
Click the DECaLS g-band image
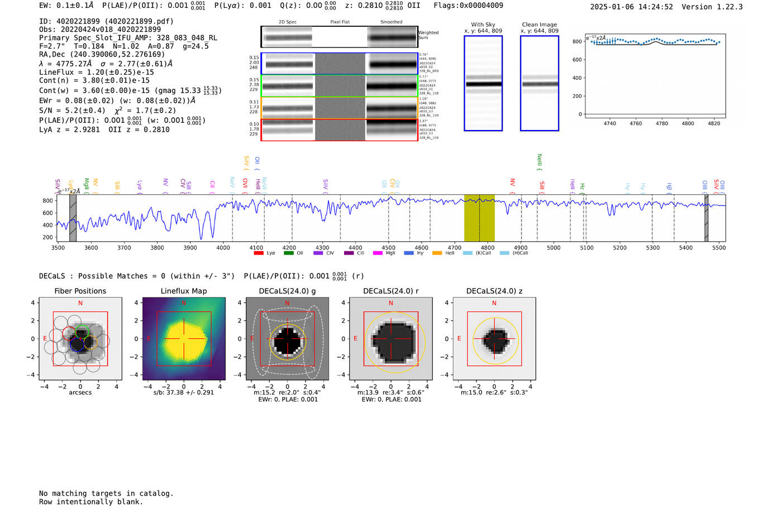pos(287,339)
